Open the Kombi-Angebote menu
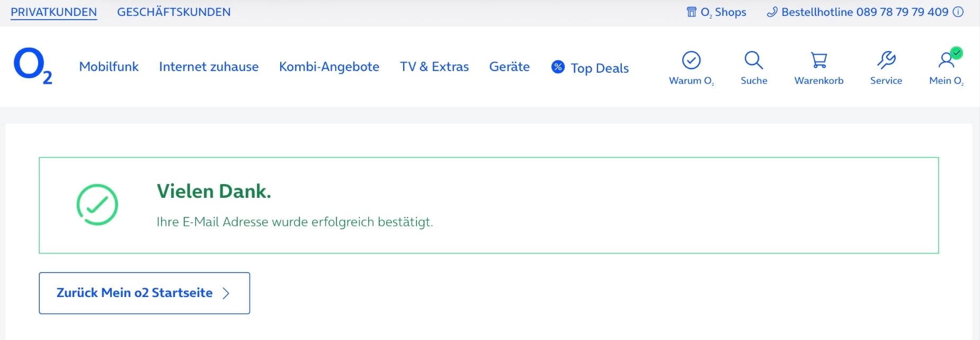Screen dimensions: 980x340 pyautogui.click(x=329, y=67)
